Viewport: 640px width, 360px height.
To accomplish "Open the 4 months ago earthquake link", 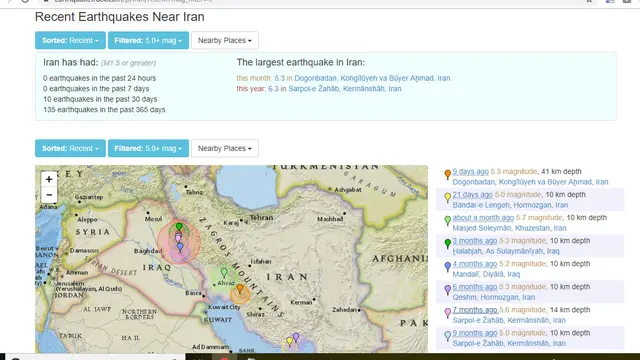I will 475,264.
